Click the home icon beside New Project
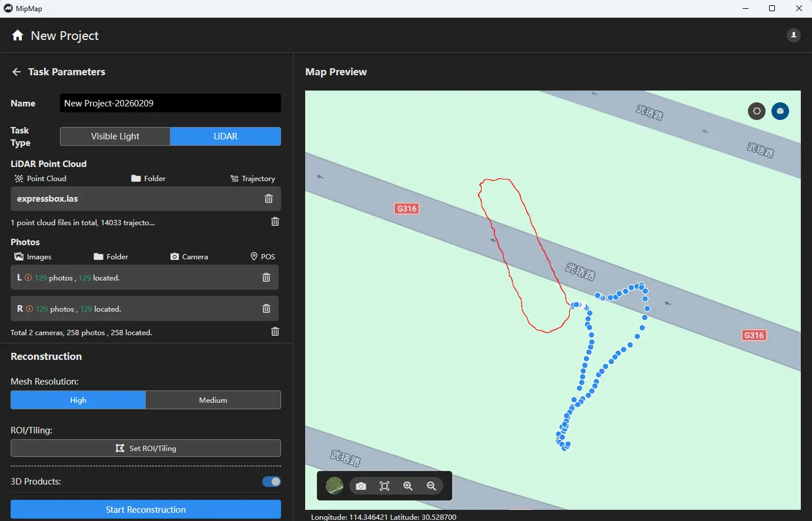The image size is (812, 521). 18,35
